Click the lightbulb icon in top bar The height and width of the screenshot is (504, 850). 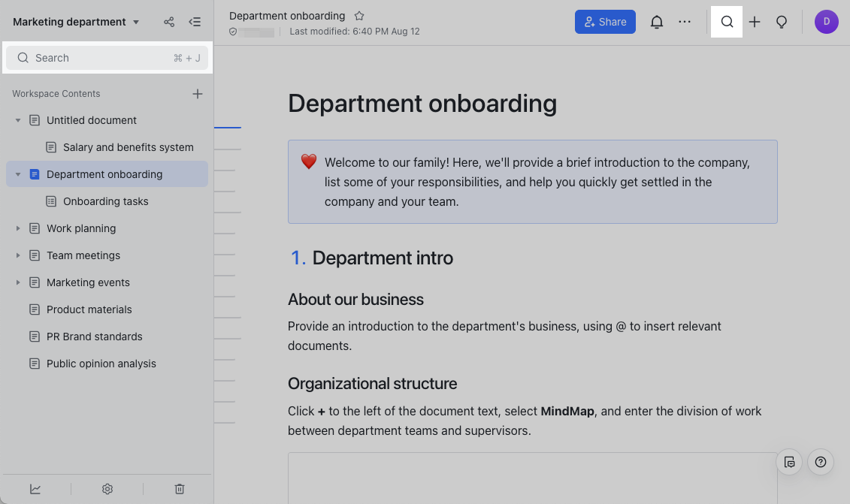coord(782,22)
